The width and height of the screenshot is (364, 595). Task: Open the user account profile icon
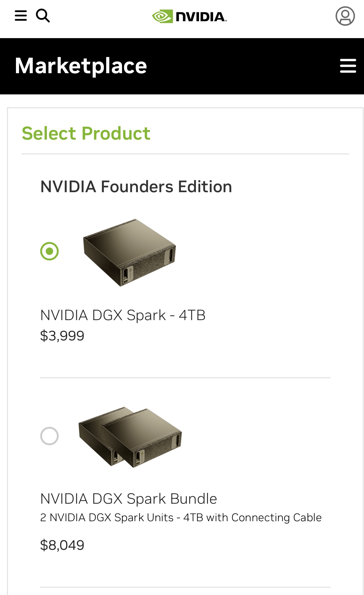point(345,16)
